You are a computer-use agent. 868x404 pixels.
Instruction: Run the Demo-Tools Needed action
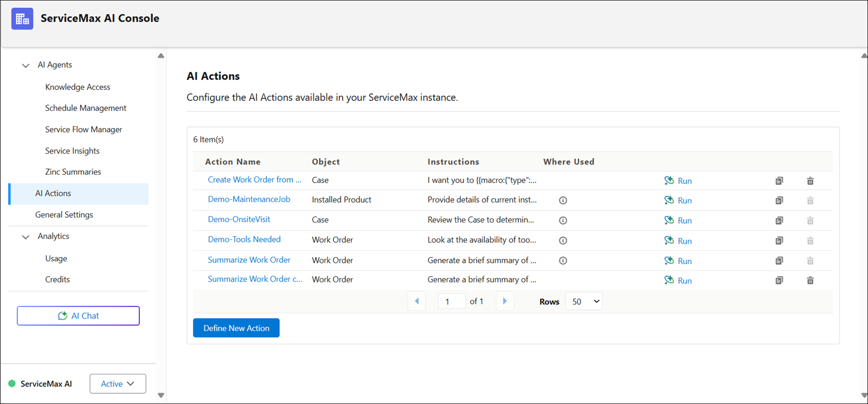pyautogui.click(x=678, y=241)
